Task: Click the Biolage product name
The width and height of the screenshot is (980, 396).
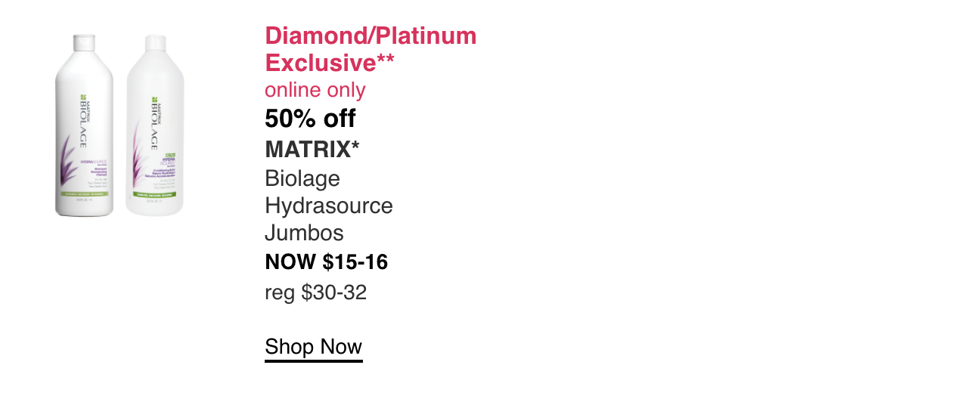Action: 302,178
